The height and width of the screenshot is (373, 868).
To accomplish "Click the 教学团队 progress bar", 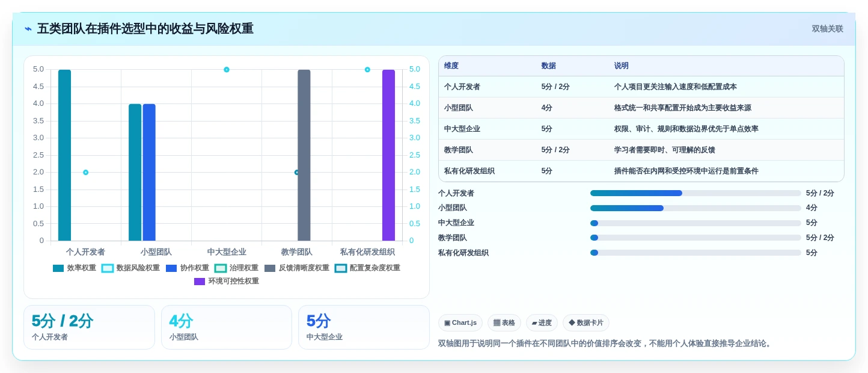I will (695, 238).
